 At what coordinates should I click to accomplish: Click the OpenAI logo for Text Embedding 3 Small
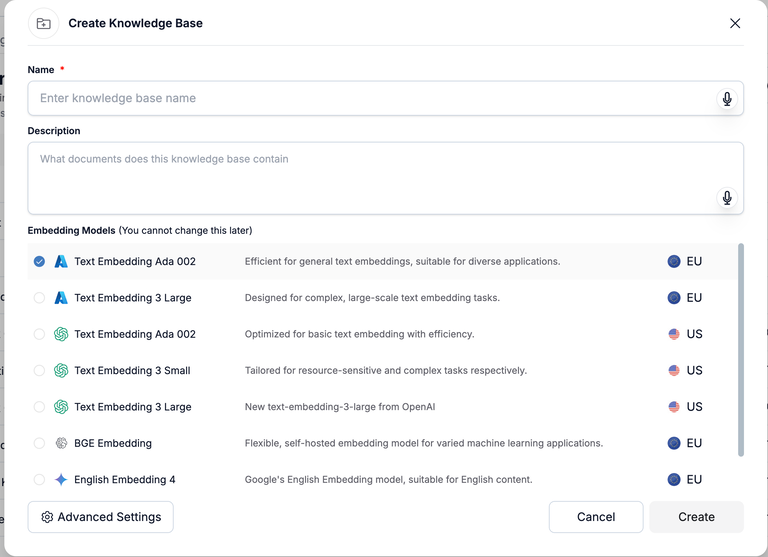tap(61, 370)
